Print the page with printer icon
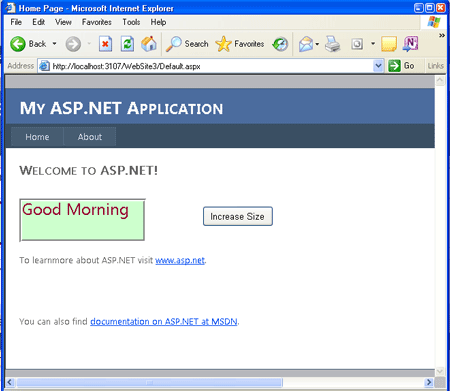 coord(332,44)
